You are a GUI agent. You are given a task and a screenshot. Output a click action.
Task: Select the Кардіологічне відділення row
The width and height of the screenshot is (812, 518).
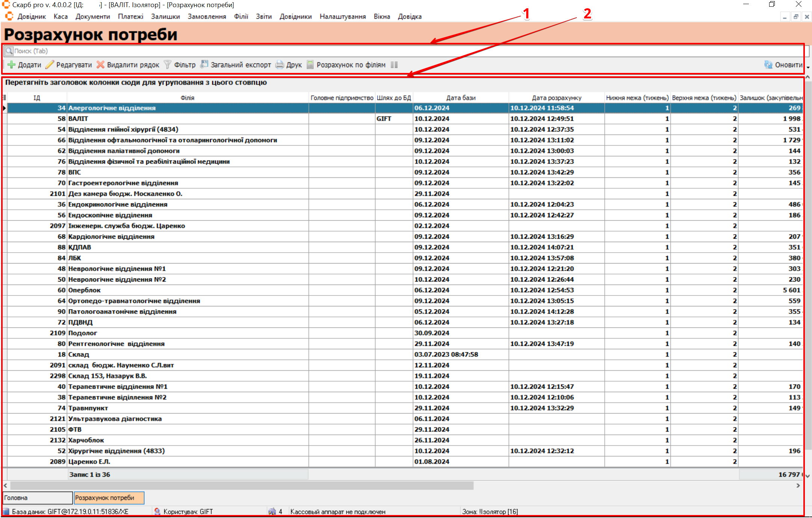click(111, 236)
